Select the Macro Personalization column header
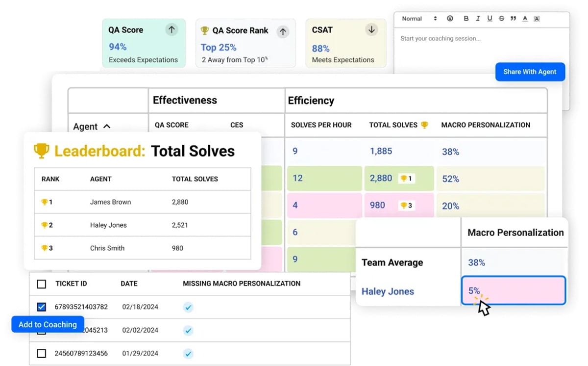This screenshot has height=366, width=588. click(x=486, y=125)
